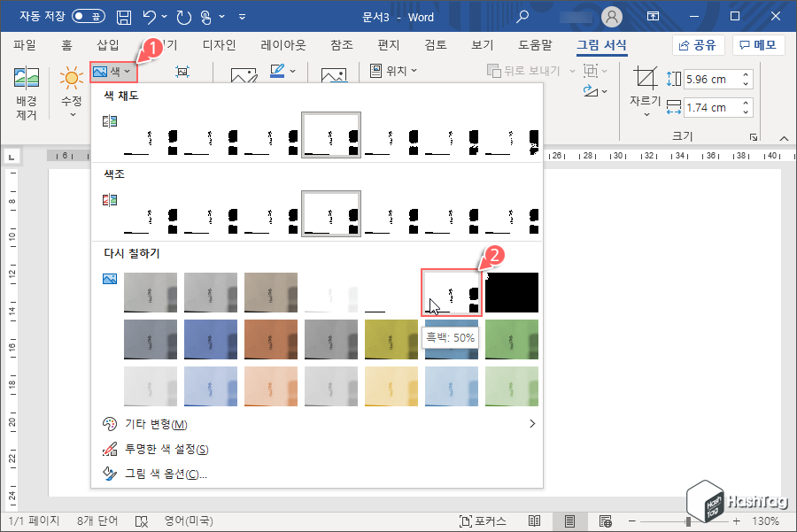Screen dimensions: 797x532
Task: Switch to print layout view icon
Action: (x=569, y=521)
